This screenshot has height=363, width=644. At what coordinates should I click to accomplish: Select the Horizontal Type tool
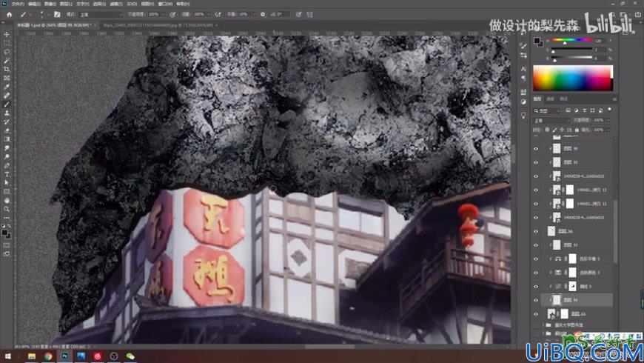tap(7, 174)
